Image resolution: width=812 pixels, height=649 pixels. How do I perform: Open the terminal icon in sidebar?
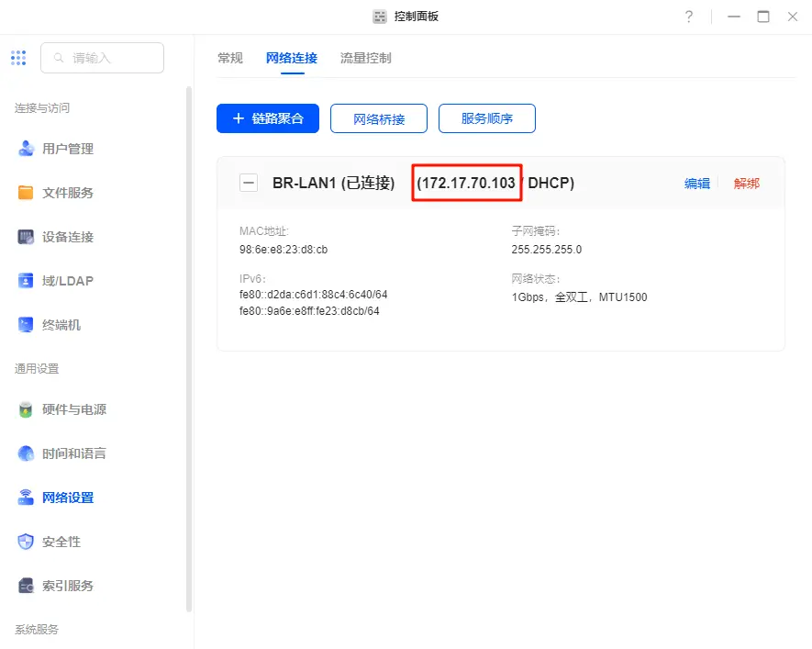(x=27, y=325)
